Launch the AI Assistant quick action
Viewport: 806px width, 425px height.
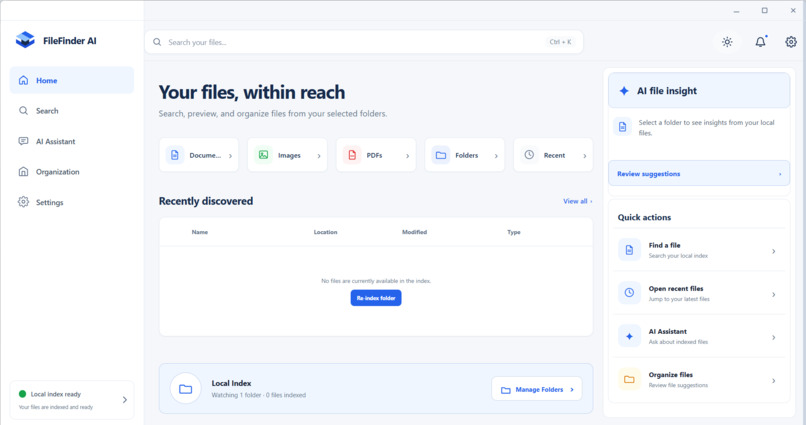(x=699, y=337)
